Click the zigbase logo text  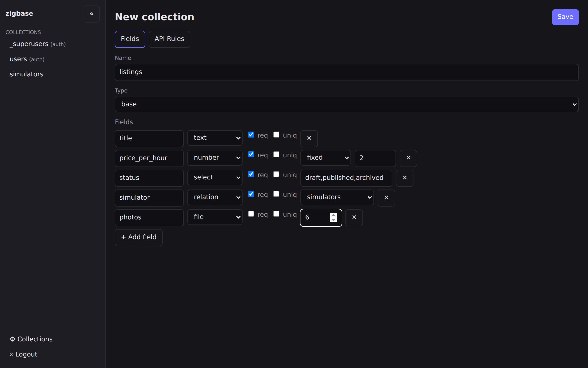pos(19,14)
